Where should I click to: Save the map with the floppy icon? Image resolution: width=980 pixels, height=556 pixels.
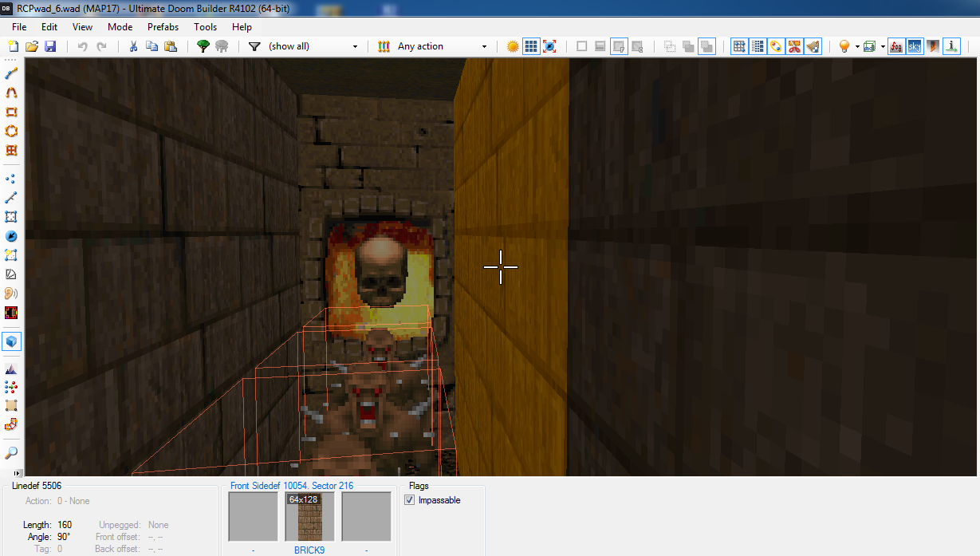pyautogui.click(x=50, y=46)
